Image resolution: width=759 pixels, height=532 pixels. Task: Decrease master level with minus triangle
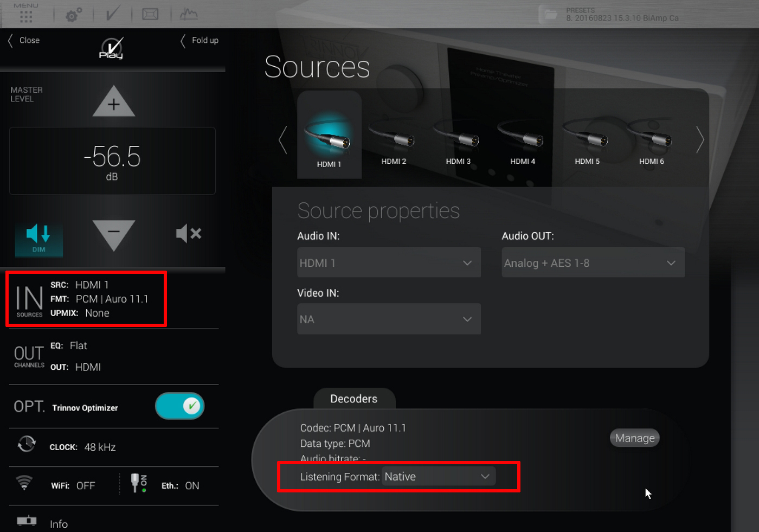coord(113,233)
